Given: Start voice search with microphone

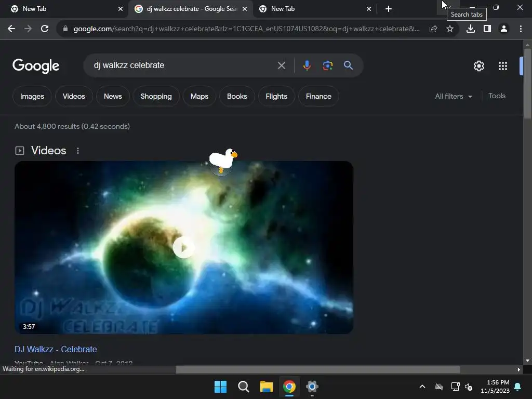Looking at the screenshot, I should point(307,65).
